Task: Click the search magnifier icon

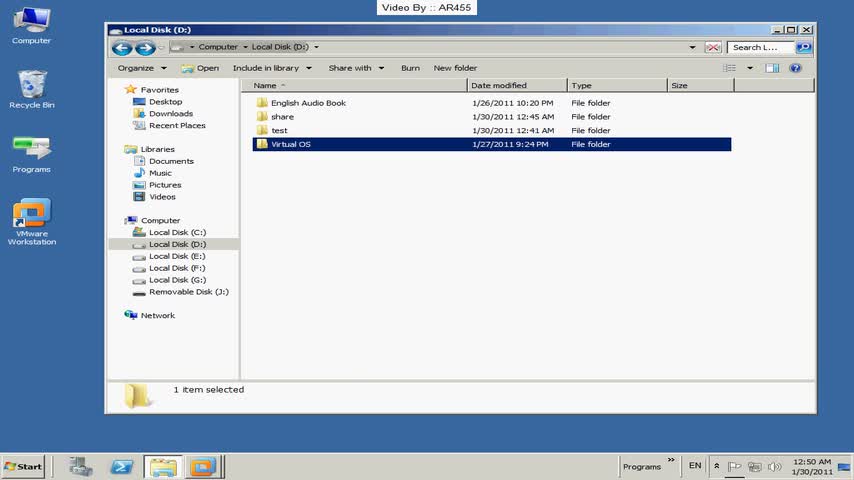Action: (804, 47)
